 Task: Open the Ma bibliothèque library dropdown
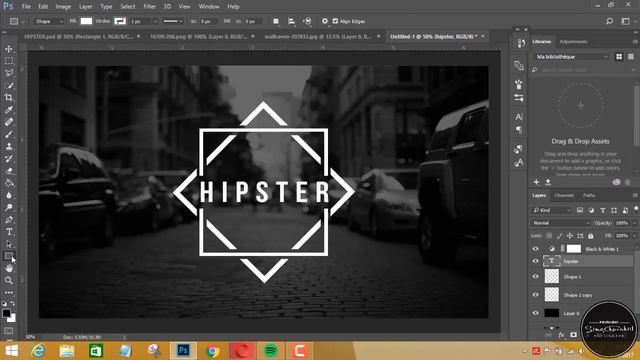pos(571,57)
